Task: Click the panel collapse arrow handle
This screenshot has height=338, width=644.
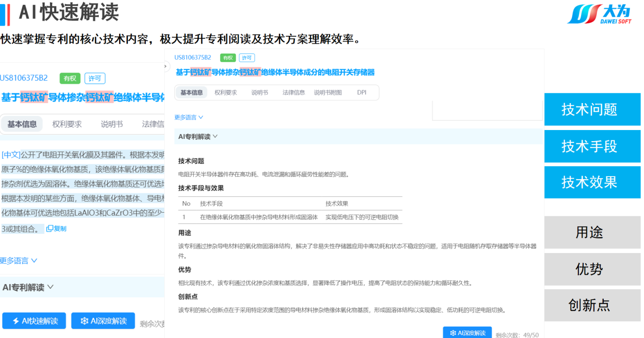Action: point(166,66)
